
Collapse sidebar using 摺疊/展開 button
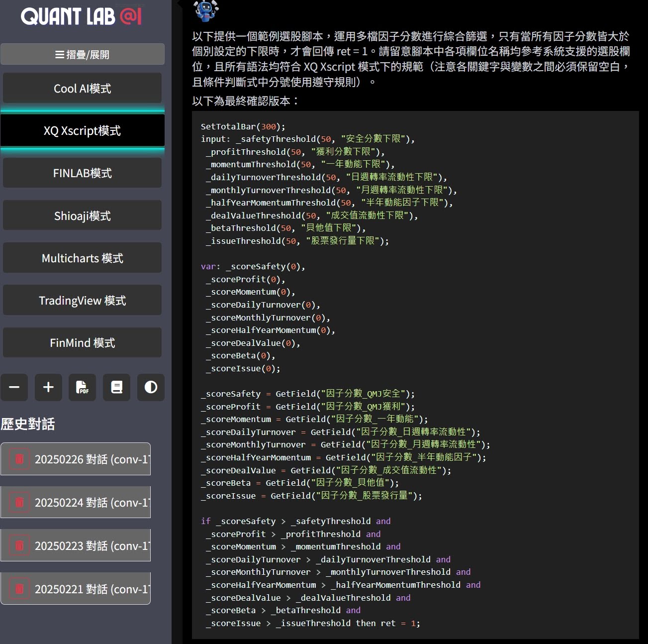[83, 54]
